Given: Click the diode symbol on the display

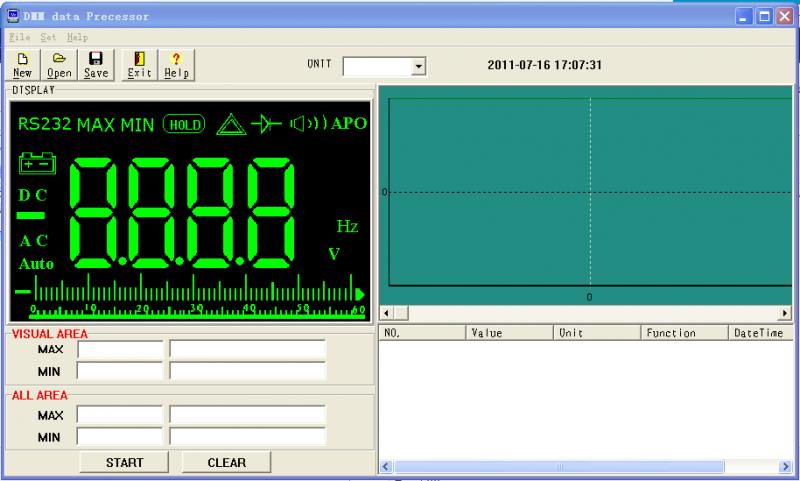Looking at the screenshot, I should pos(266,124).
